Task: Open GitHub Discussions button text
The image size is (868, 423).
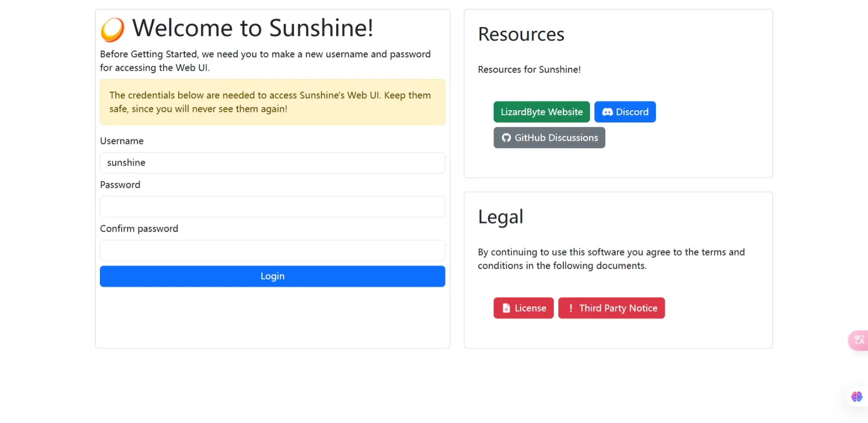Action: (x=556, y=138)
